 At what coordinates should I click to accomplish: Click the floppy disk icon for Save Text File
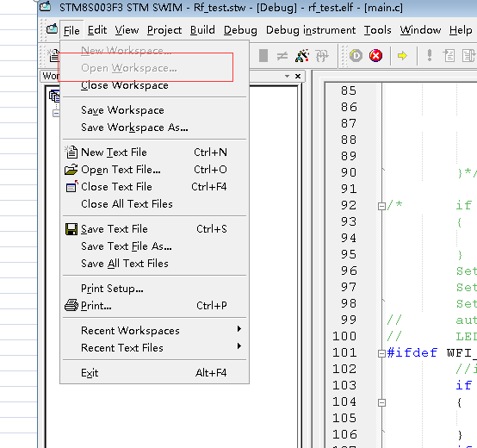click(71, 229)
